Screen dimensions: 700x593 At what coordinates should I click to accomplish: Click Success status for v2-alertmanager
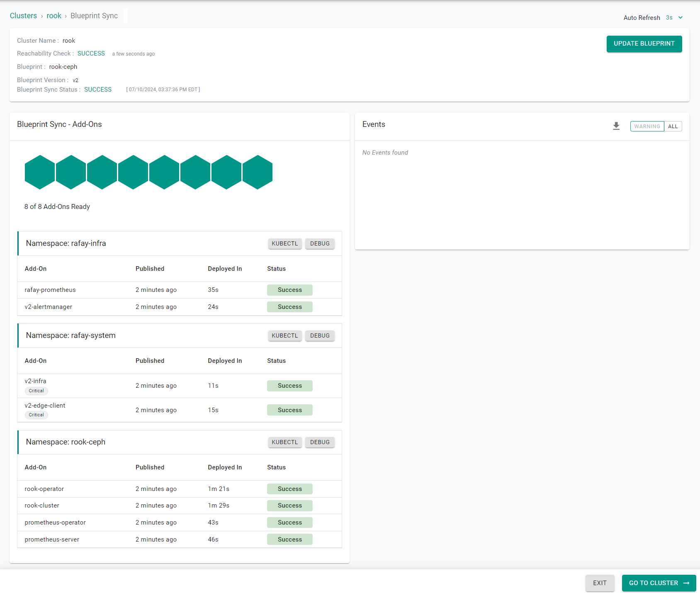[x=290, y=307]
